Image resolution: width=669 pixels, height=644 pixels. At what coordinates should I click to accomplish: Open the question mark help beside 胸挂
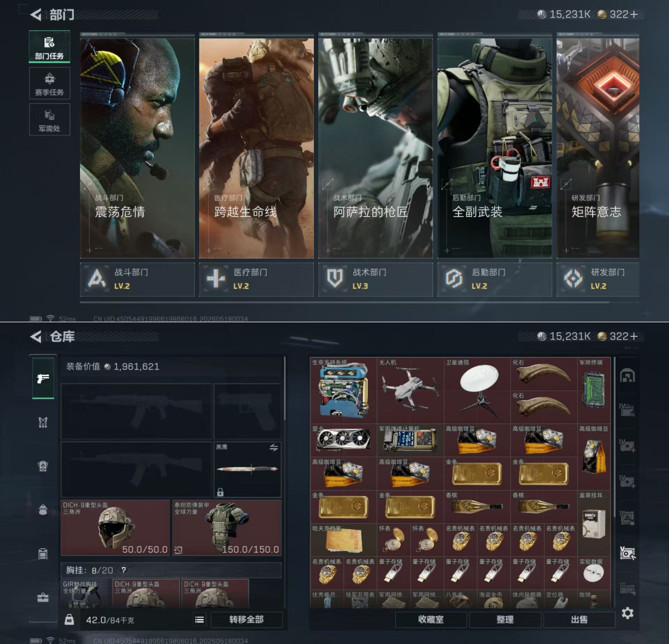(x=123, y=570)
